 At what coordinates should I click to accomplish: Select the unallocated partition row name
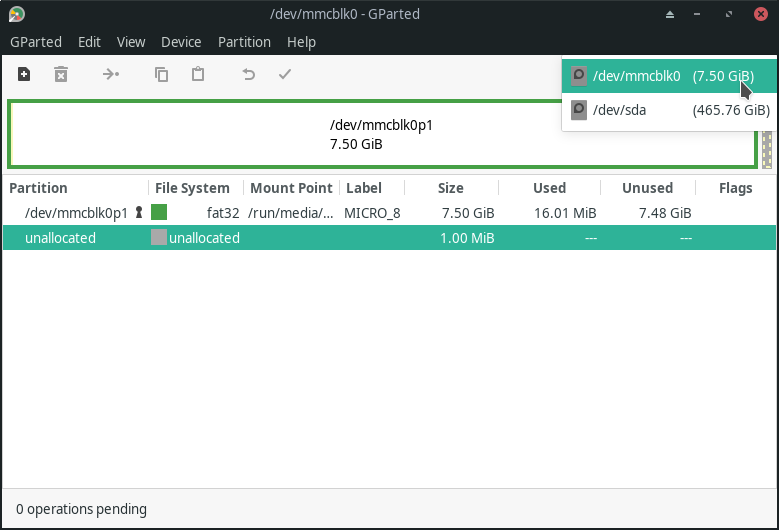tap(60, 238)
